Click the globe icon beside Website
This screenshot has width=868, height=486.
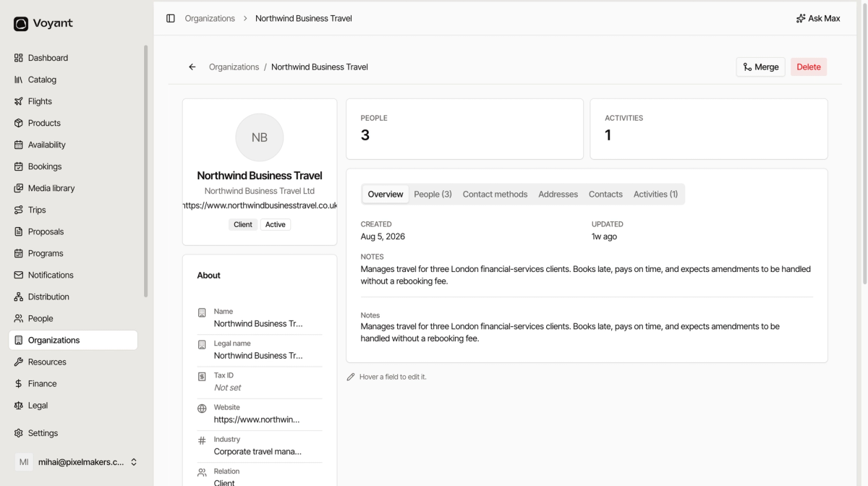[x=202, y=409]
